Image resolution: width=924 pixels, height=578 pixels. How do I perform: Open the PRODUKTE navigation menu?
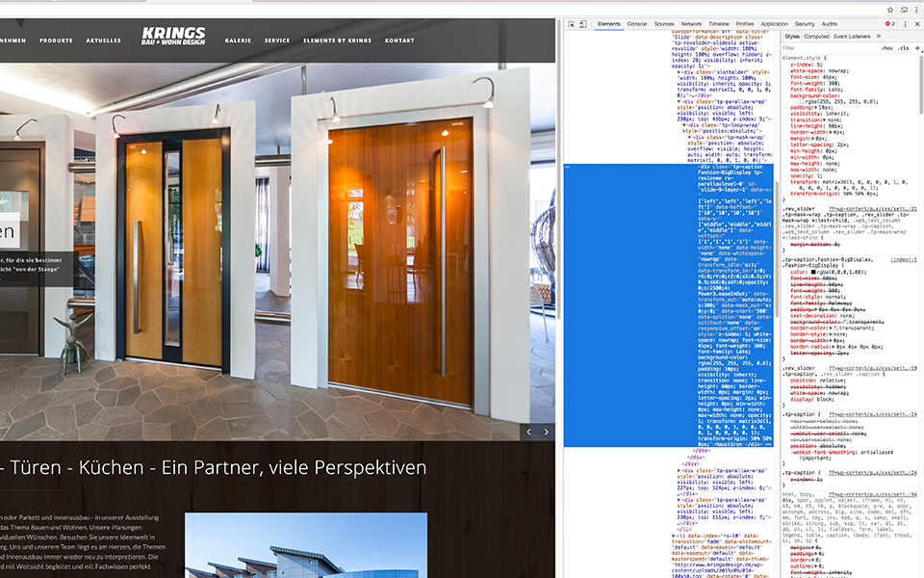tap(56, 40)
